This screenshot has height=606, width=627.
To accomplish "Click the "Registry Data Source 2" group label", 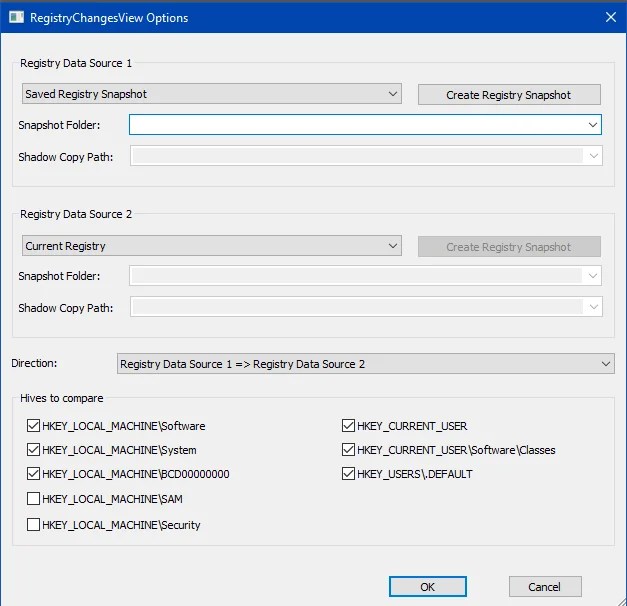I will [x=76, y=214].
